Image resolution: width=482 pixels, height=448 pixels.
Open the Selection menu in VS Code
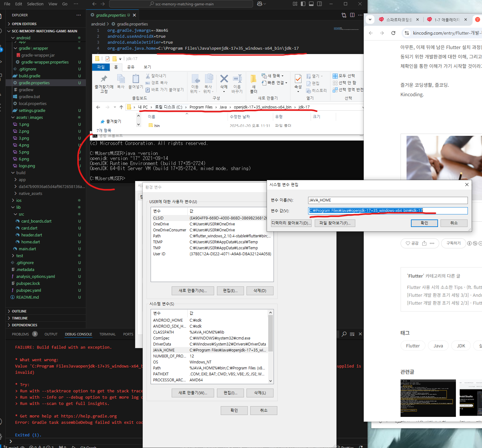(x=35, y=4)
